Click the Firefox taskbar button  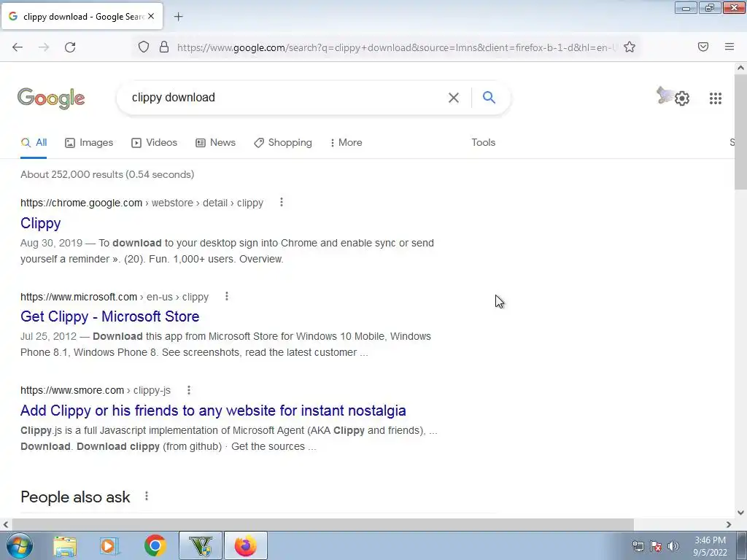click(x=246, y=545)
